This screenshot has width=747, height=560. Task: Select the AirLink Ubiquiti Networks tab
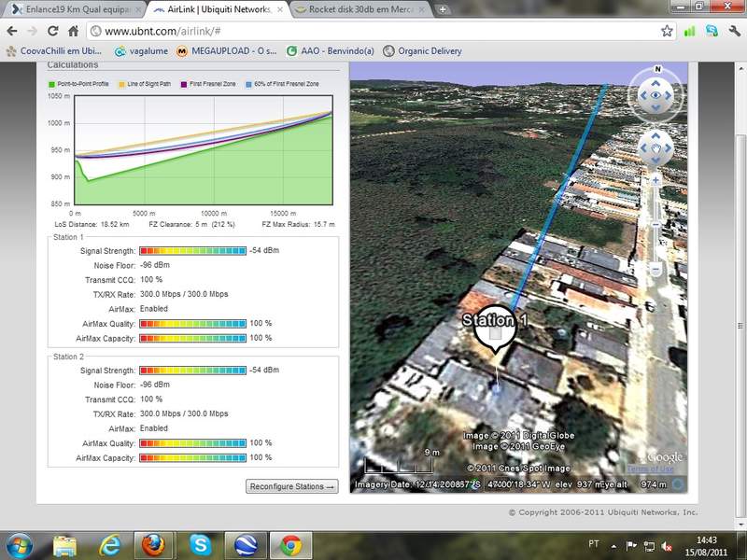[218, 9]
